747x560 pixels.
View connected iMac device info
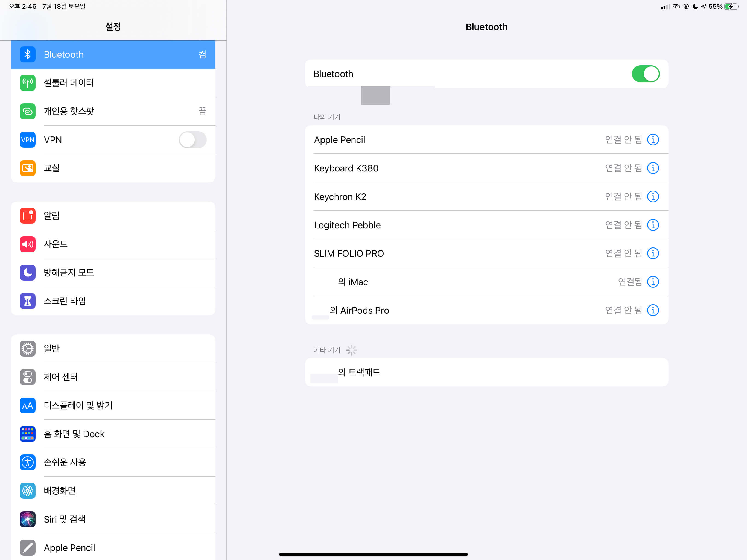point(652,281)
